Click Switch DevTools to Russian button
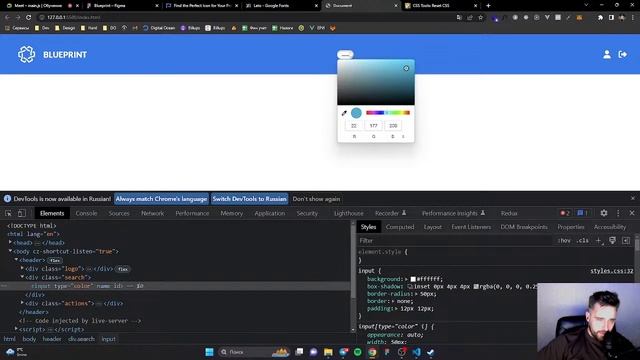 pyautogui.click(x=249, y=199)
